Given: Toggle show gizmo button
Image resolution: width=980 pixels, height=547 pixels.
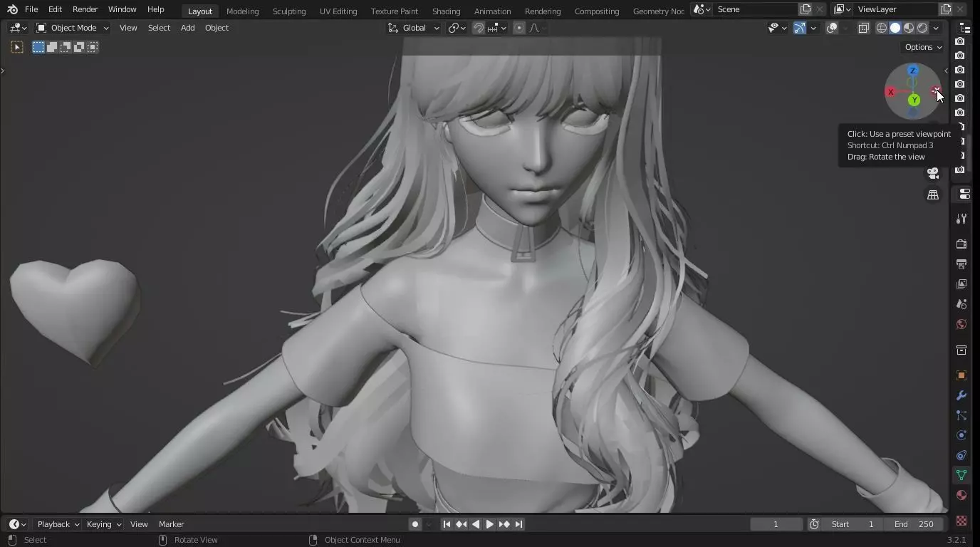Looking at the screenshot, I should (800, 28).
